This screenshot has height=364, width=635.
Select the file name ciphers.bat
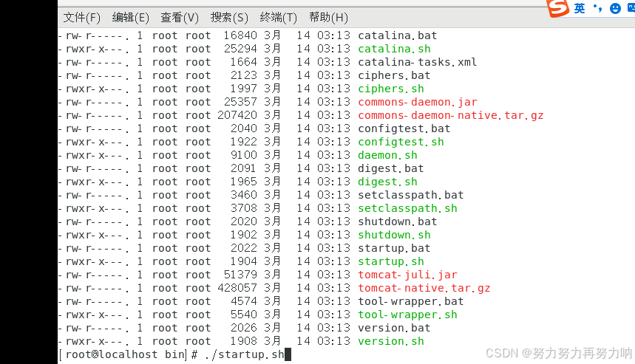coord(394,75)
